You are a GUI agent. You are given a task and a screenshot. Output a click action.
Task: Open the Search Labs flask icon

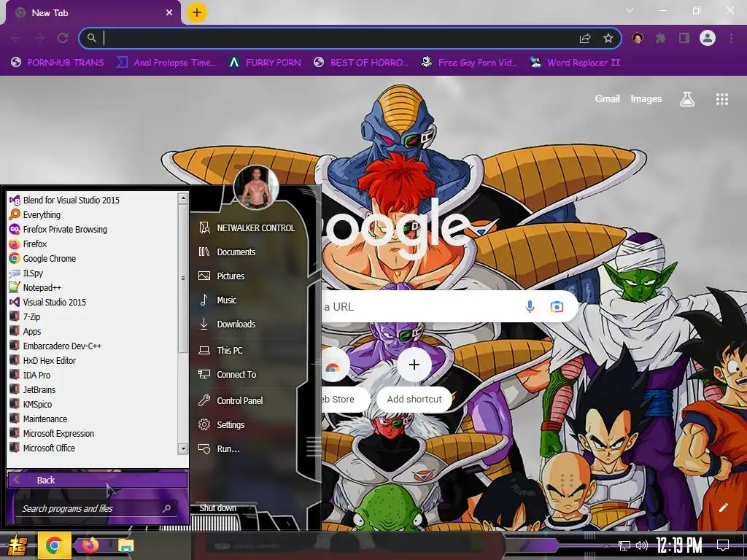(x=687, y=99)
